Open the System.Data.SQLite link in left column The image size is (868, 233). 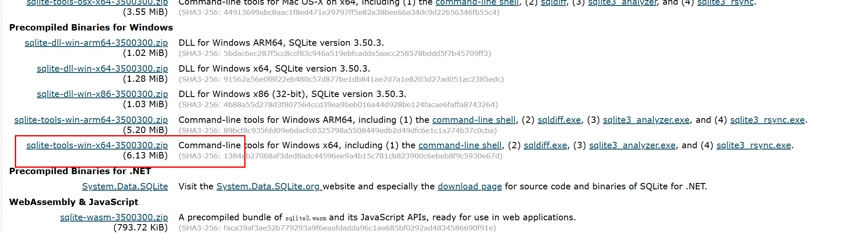125,186
